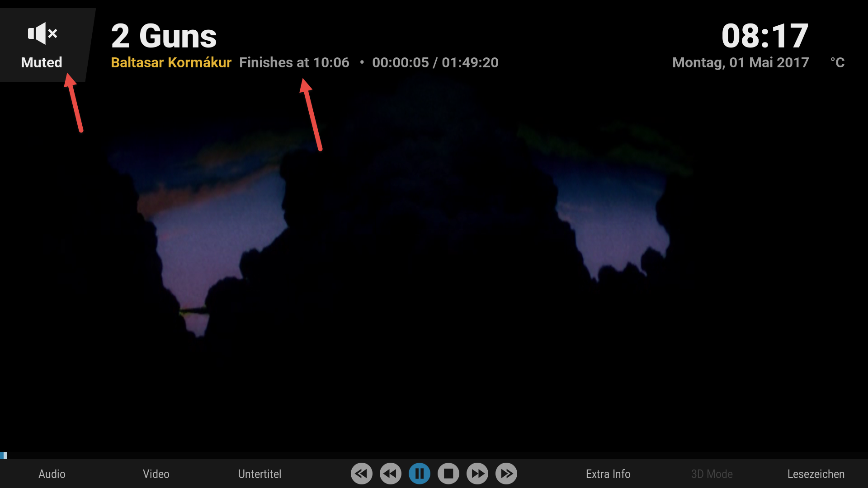Click the 3D Mode option
This screenshot has width=868, height=488.
[x=712, y=474]
